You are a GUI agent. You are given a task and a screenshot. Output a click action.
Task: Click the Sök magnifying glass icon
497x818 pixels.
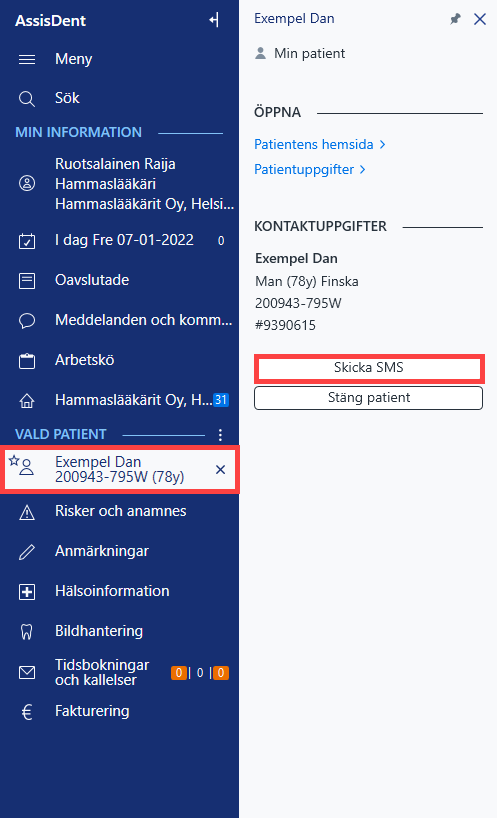[27, 99]
